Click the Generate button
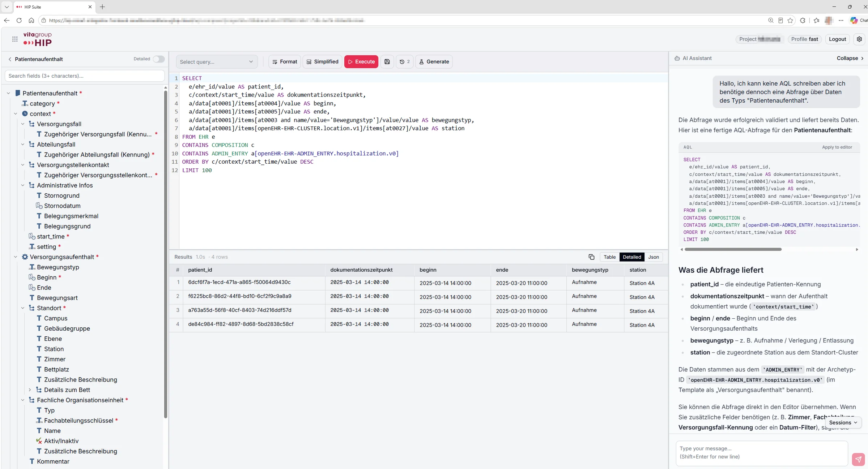Viewport: 868px width, 469px height. (x=434, y=62)
